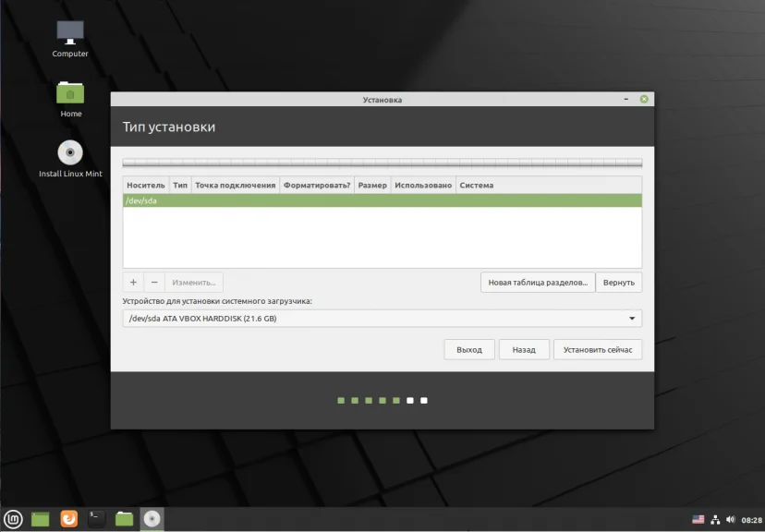Click Установить сейчас button
The image size is (765, 532).
click(x=598, y=350)
